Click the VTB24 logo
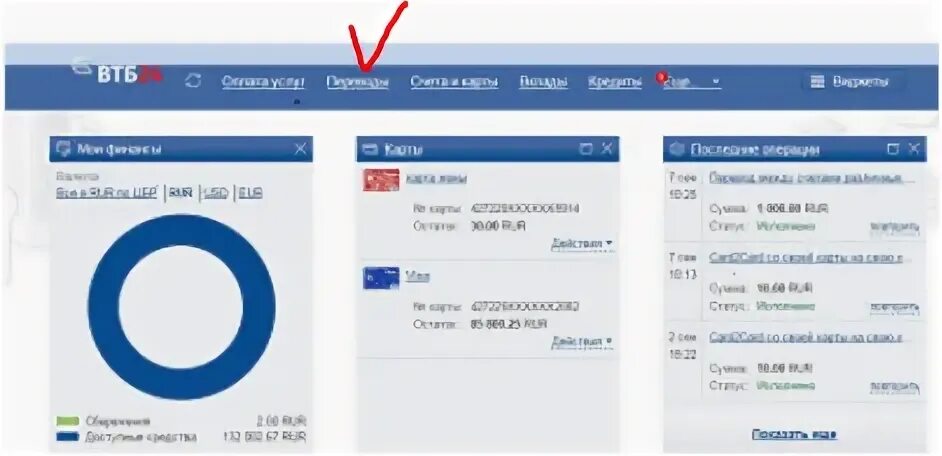 (x=117, y=71)
